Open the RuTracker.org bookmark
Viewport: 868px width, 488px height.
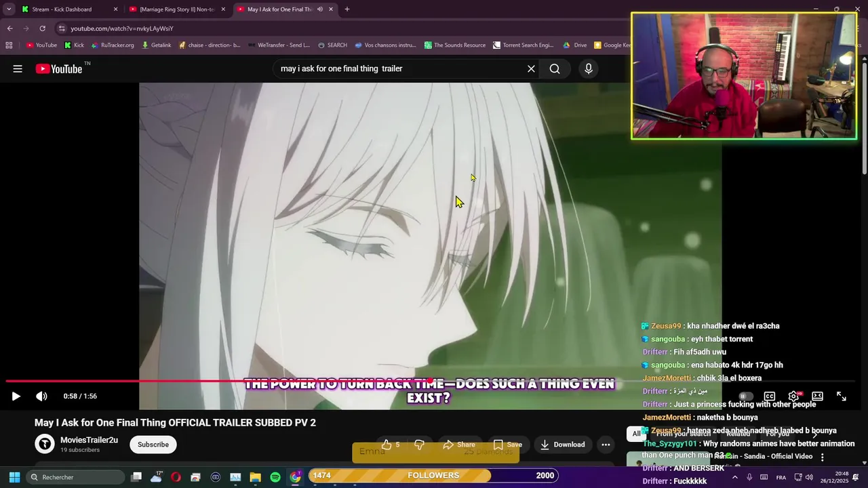[113, 45]
